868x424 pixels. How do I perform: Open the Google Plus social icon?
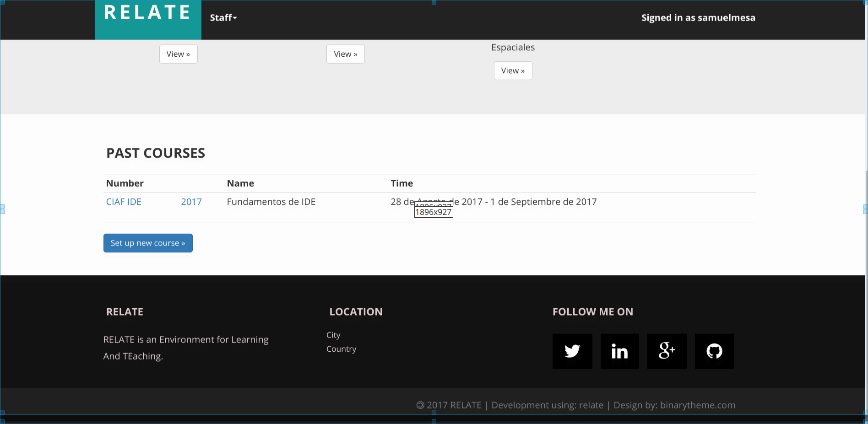pos(667,351)
